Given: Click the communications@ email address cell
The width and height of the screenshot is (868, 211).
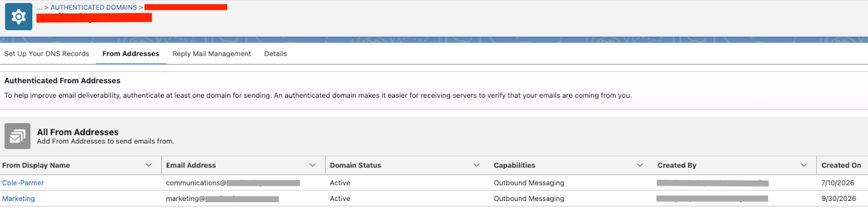Looking at the screenshot, I should click(233, 183).
